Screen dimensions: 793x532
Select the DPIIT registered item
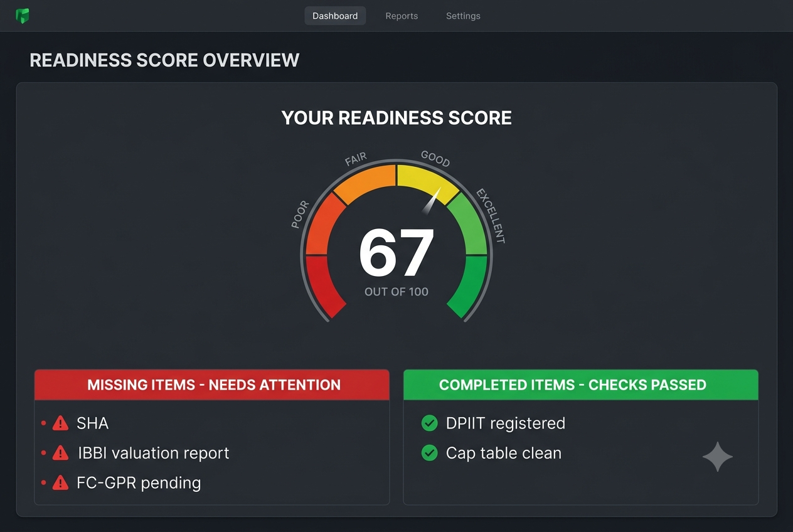(x=506, y=423)
